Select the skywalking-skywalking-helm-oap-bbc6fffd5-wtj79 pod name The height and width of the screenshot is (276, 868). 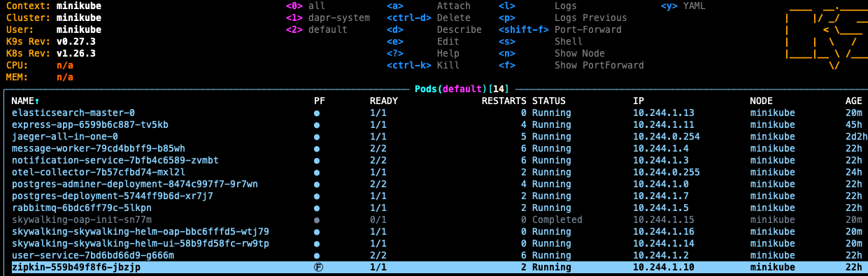(x=141, y=232)
